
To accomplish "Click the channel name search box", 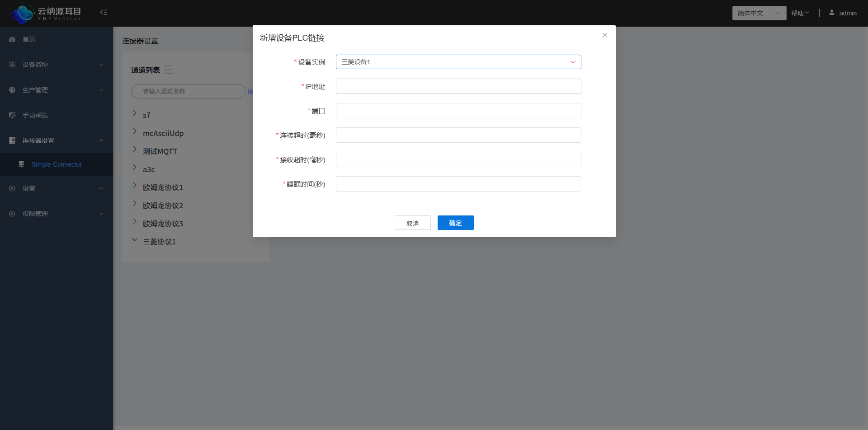I will point(188,91).
